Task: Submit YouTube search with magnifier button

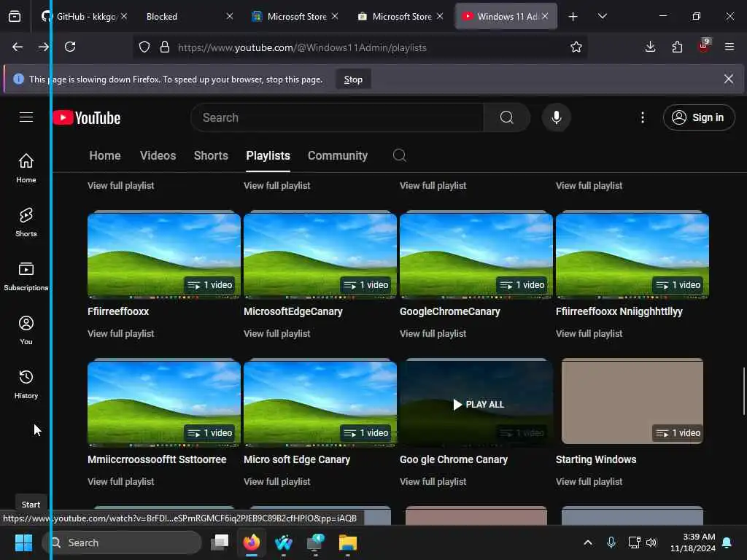Action: 507,117
